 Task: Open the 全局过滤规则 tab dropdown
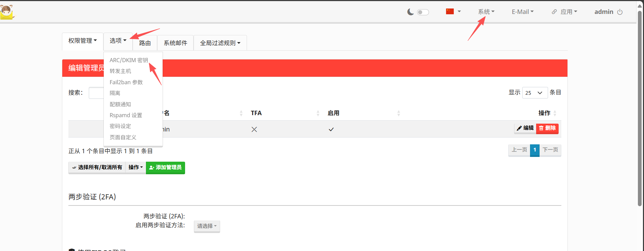(x=220, y=43)
